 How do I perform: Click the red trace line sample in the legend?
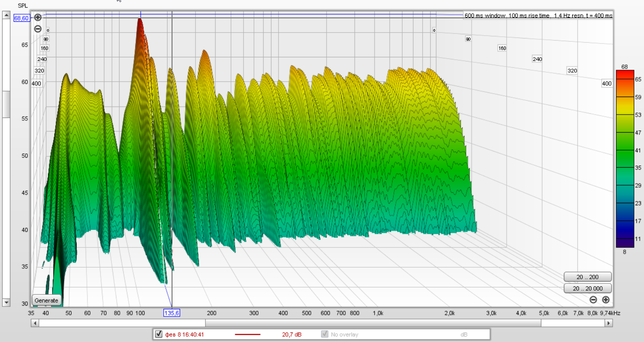[x=247, y=334]
